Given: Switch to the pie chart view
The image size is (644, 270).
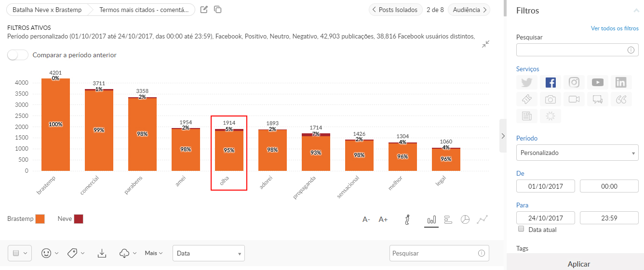Looking at the screenshot, I should point(465,219).
